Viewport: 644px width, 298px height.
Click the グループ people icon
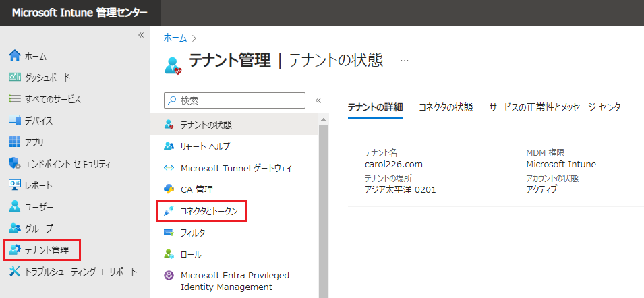point(14,228)
